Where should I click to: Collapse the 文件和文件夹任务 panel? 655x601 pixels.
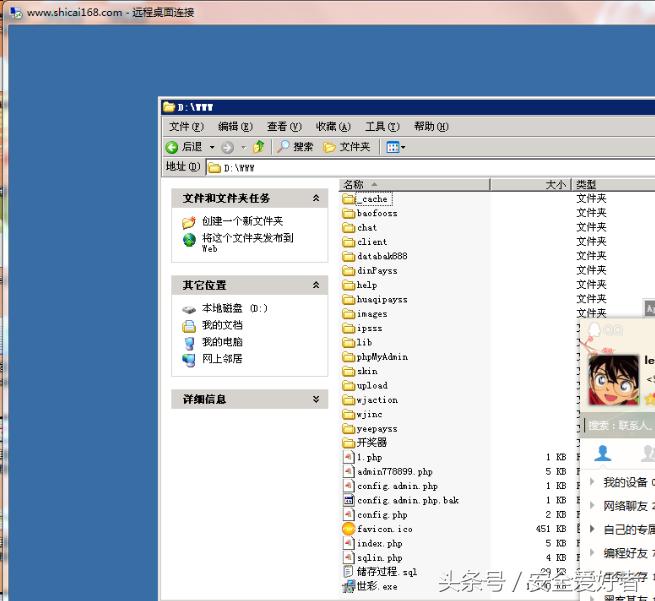(x=316, y=198)
